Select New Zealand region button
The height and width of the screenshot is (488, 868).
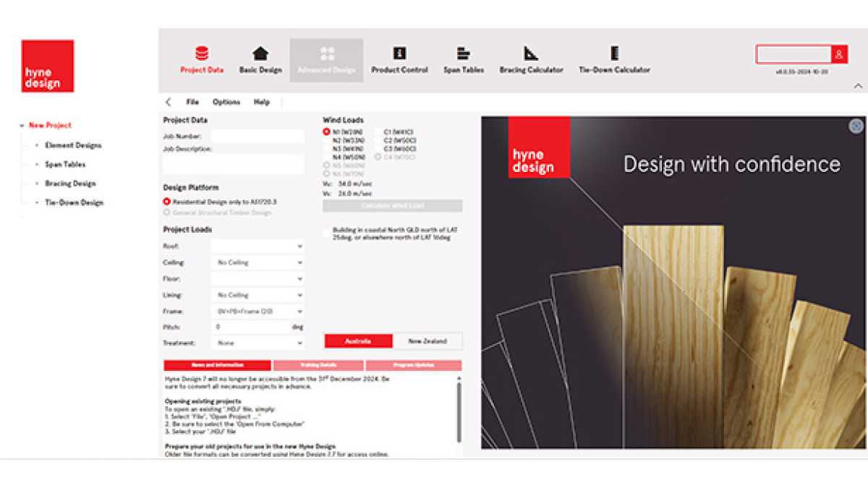tap(427, 341)
